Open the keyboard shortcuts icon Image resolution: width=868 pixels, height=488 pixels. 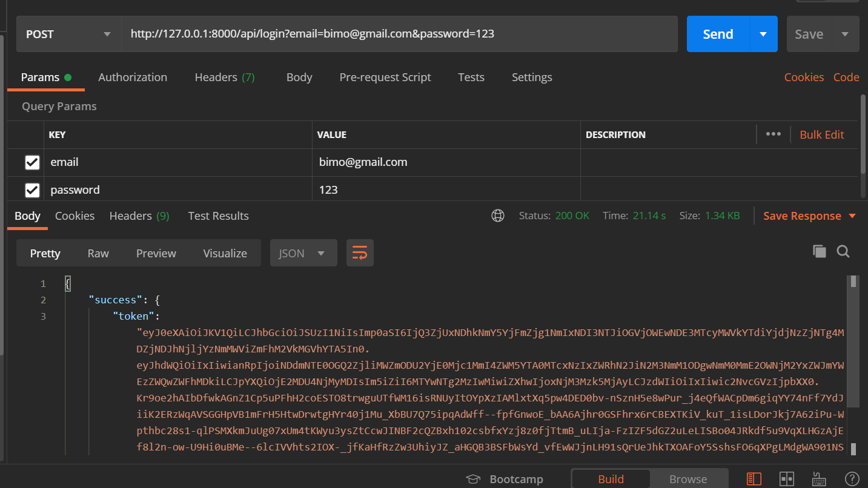(818, 479)
